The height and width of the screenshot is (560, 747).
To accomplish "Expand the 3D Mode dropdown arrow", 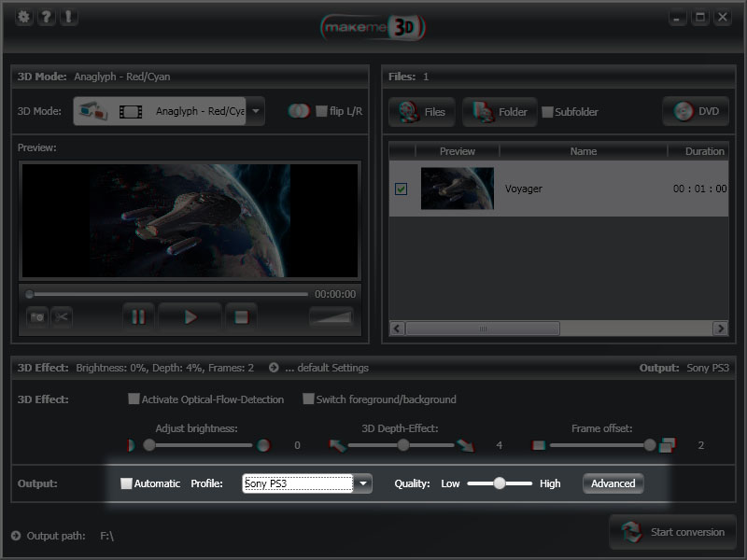I will tap(256, 111).
